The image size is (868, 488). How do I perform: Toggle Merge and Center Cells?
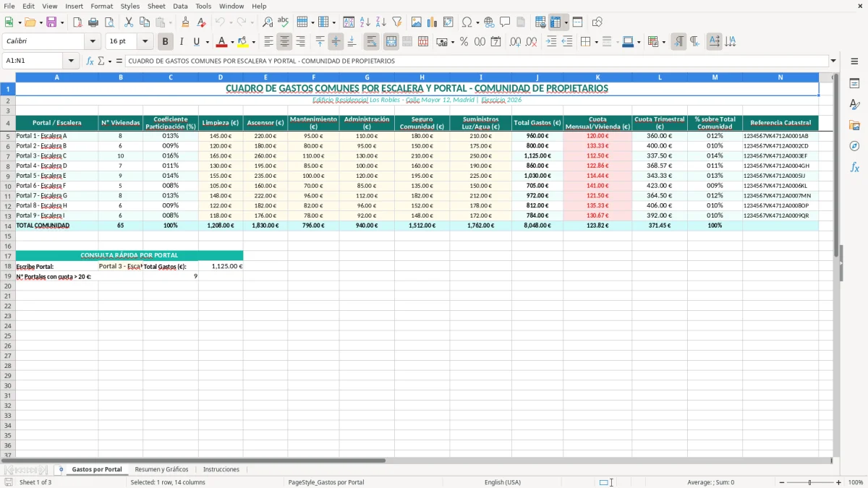pyautogui.click(x=391, y=42)
